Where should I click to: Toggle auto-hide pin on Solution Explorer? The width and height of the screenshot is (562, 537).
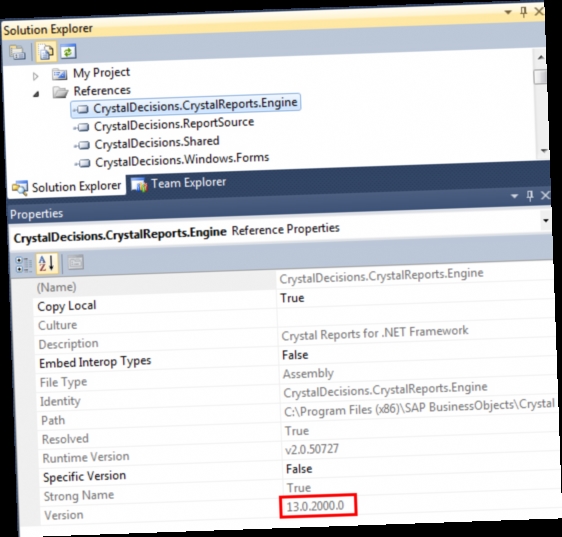coord(523,12)
